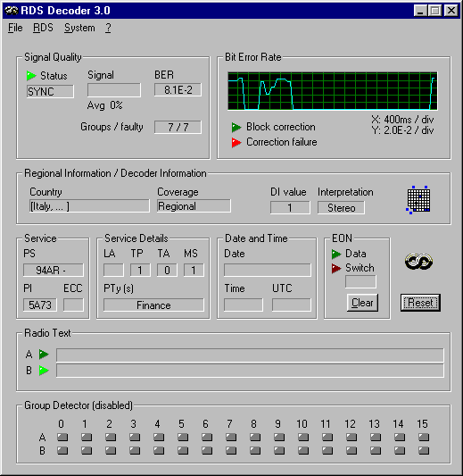The image size is (463, 476).
Task: Click the Block correction green arrow
Action: pyautogui.click(x=236, y=127)
